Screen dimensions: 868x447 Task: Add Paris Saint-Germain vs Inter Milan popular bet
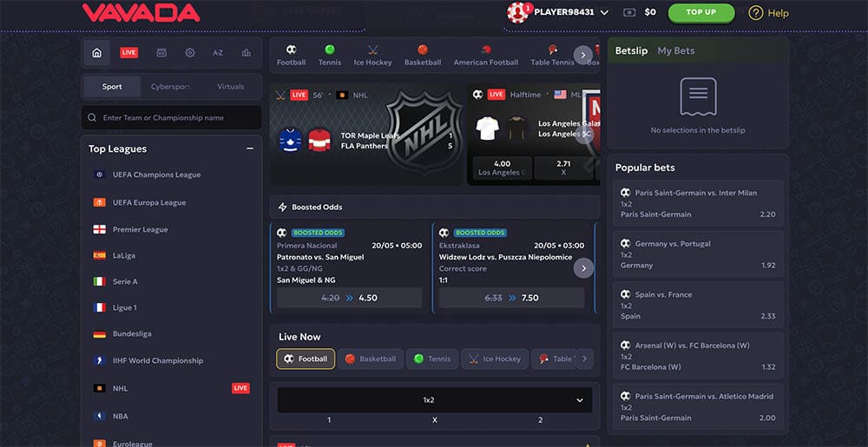click(x=698, y=203)
